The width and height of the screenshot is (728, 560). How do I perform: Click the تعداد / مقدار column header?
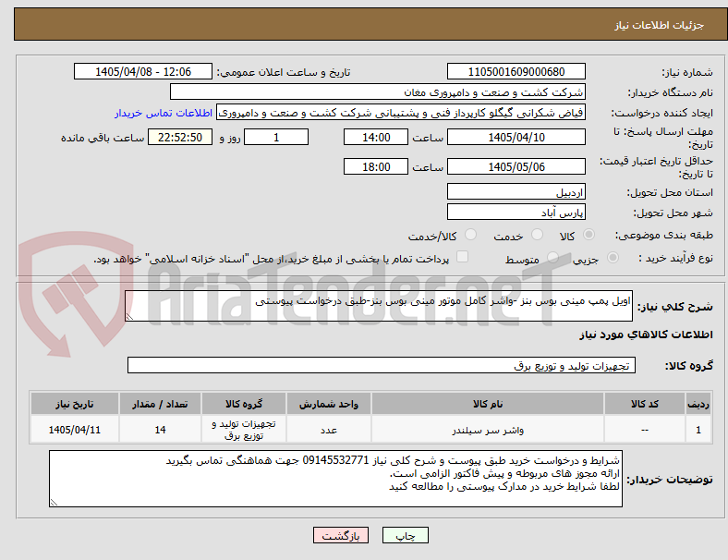click(x=160, y=404)
